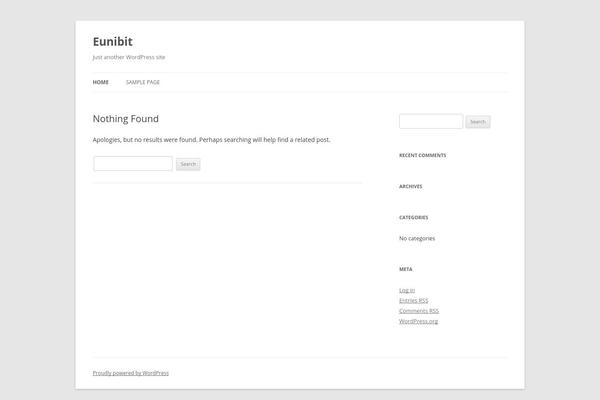The image size is (600, 400).
Task: Open the Entries RSS link
Action: (413, 301)
